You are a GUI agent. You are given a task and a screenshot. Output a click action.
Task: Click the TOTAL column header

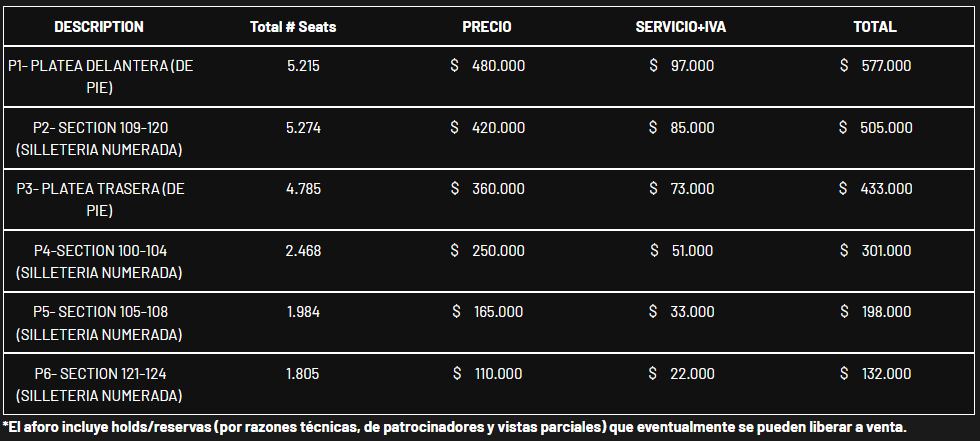pyautogui.click(x=875, y=27)
